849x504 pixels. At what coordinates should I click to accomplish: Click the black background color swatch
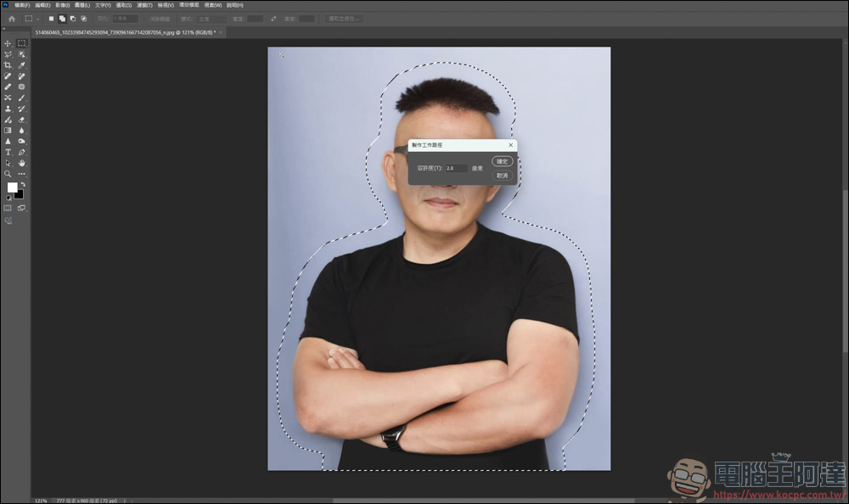(20, 195)
